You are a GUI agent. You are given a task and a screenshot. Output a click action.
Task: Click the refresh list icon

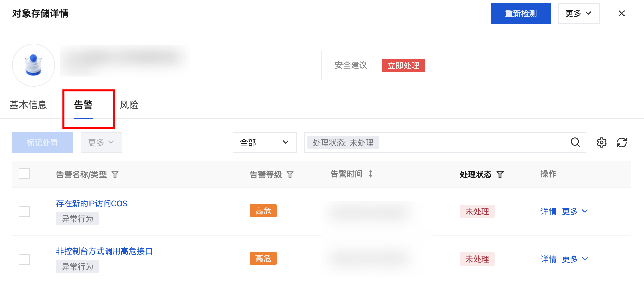(x=621, y=142)
